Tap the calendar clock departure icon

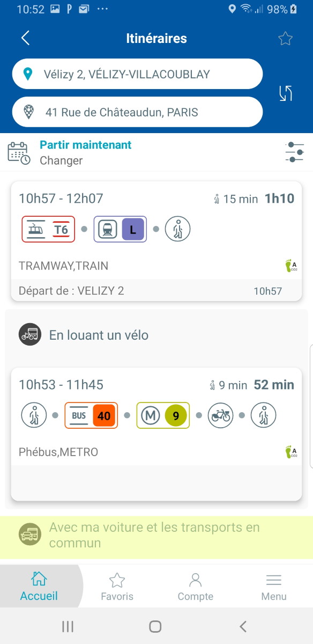[19, 153]
